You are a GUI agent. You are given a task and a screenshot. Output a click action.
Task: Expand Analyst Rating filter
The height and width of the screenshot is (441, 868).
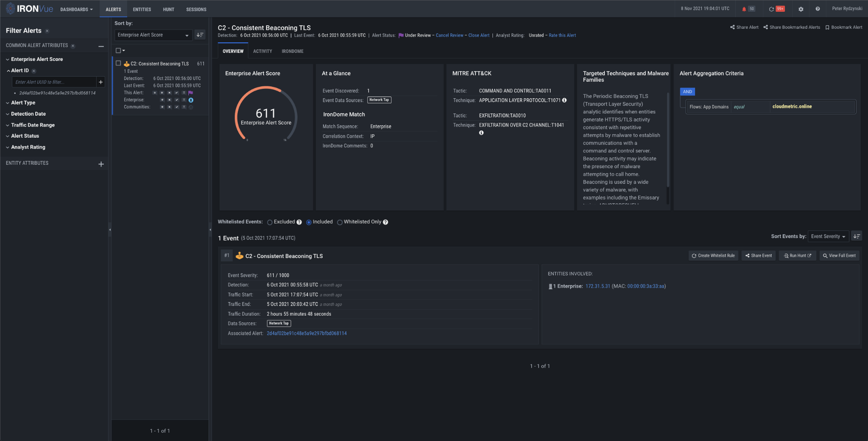(x=25, y=147)
